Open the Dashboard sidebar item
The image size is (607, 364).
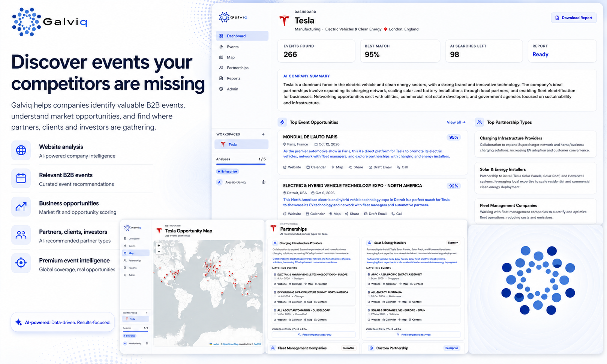242,36
